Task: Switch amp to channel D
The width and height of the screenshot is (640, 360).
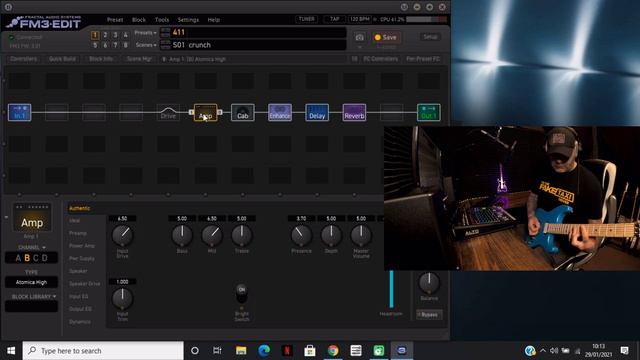Action: (x=45, y=258)
